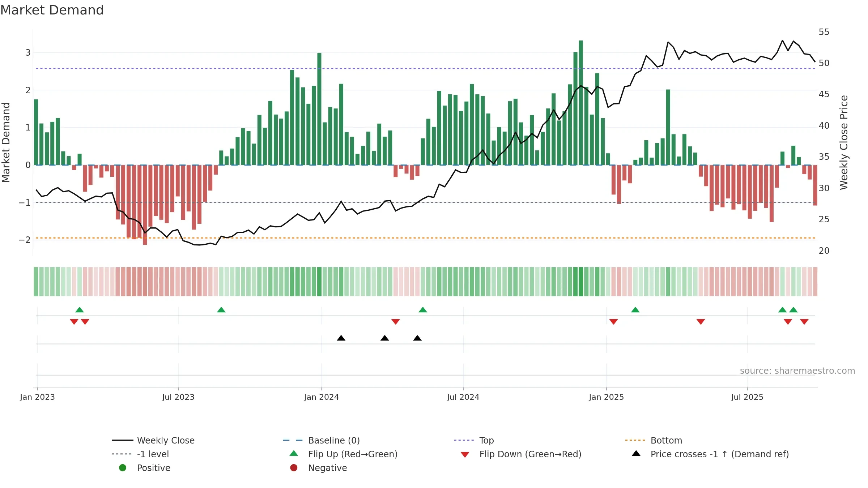The width and height of the screenshot is (868, 488).
Task: Click the Jul 2024 axis label
Action: pos(463,397)
